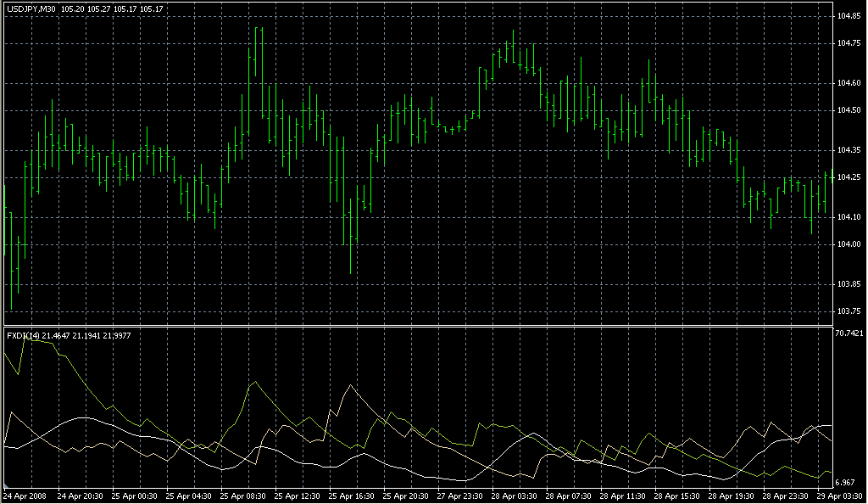Click the OHLC values 105.20 105.27 105.17 105.17
This screenshot has width=868, height=504.
click(x=112, y=9)
